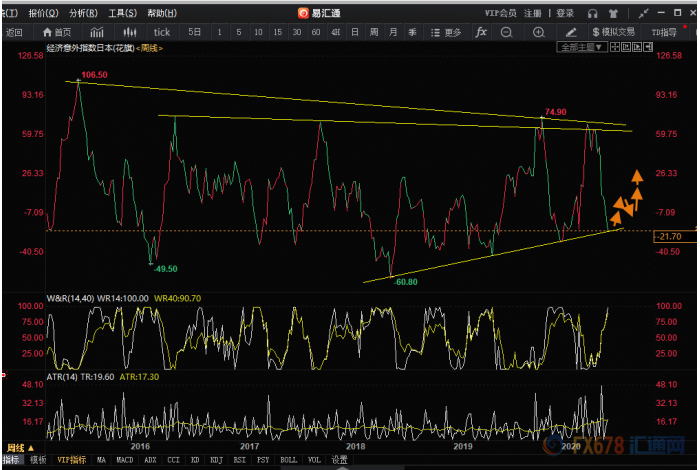
Task: Open the 工具(S) menu
Action: 122,13
